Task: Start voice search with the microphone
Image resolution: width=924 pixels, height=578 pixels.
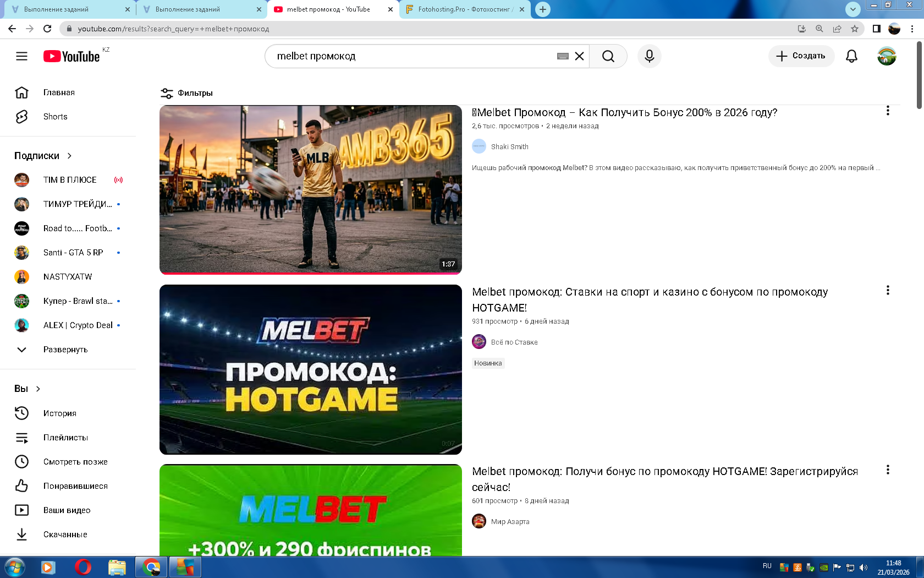Action: [x=650, y=56]
